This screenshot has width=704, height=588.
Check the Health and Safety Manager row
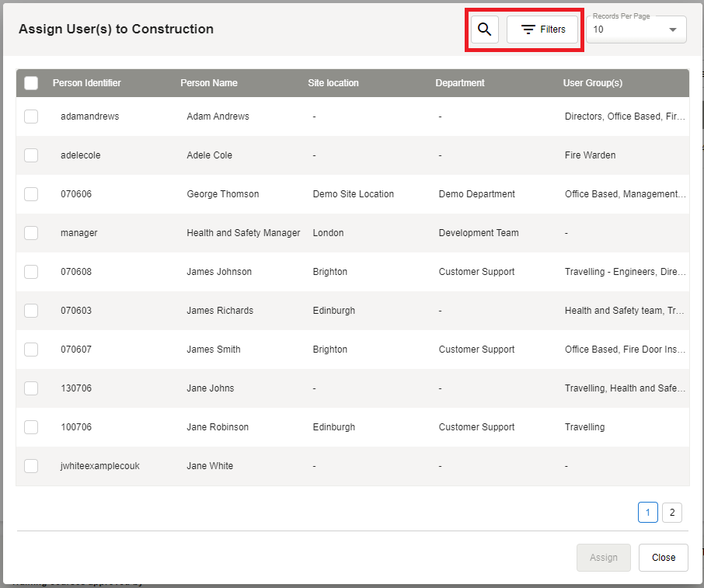pyautogui.click(x=31, y=233)
